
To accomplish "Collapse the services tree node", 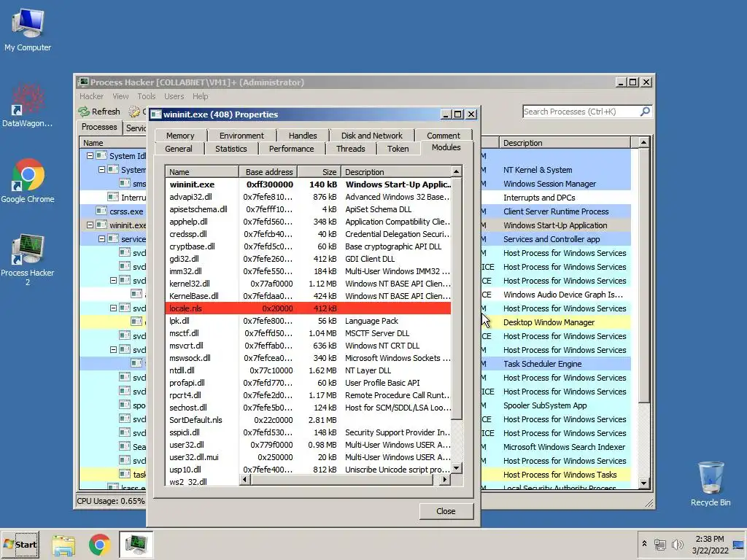I will coord(101,238).
